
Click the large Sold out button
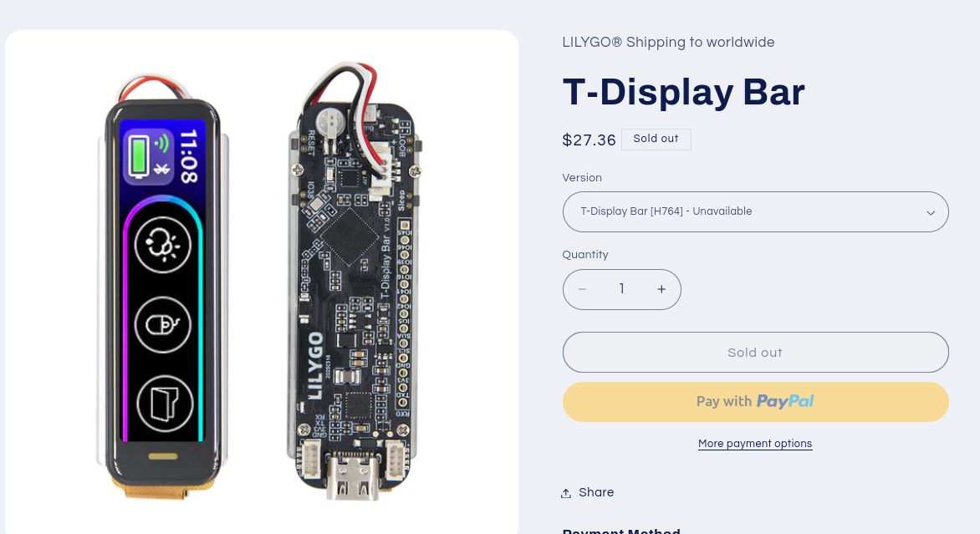[x=756, y=353]
